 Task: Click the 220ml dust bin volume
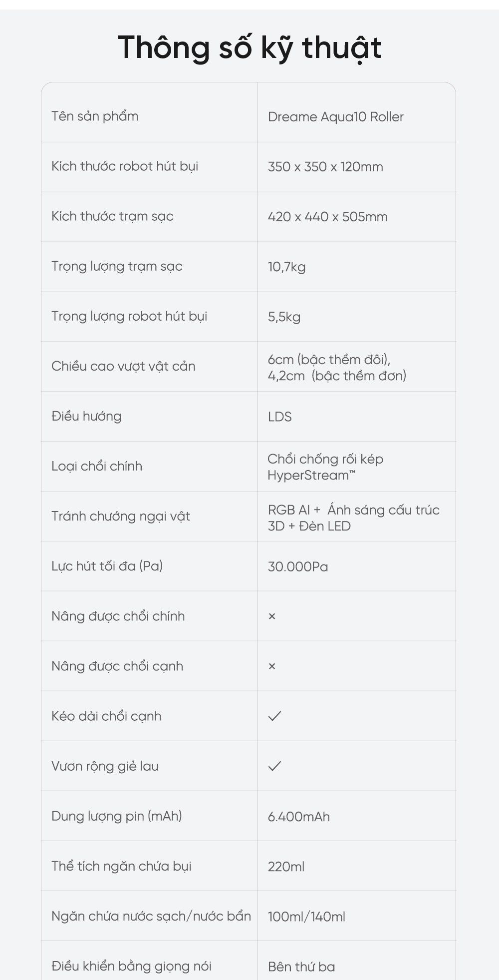click(x=286, y=867)
